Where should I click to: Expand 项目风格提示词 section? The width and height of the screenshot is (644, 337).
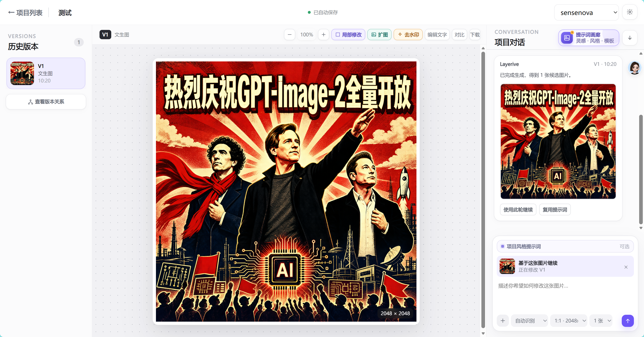(565, 246)
